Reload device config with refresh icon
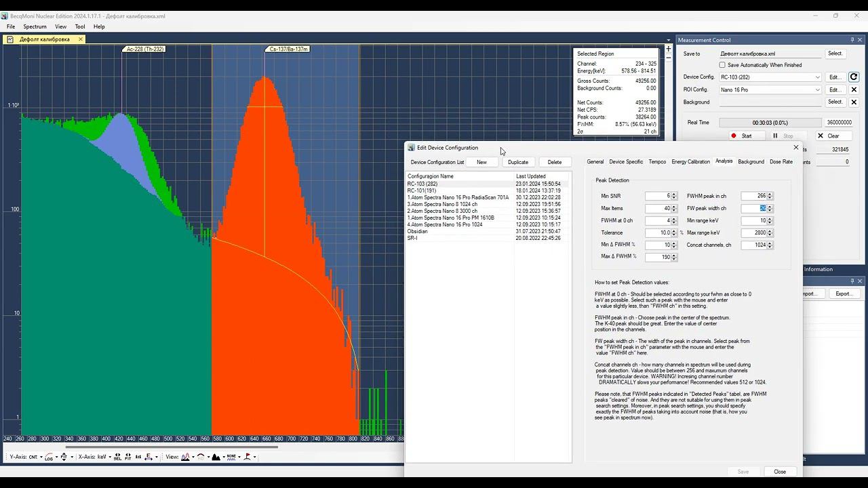This screenshot has height=488, width=868. pyautogui.click(x=854, y=77)
